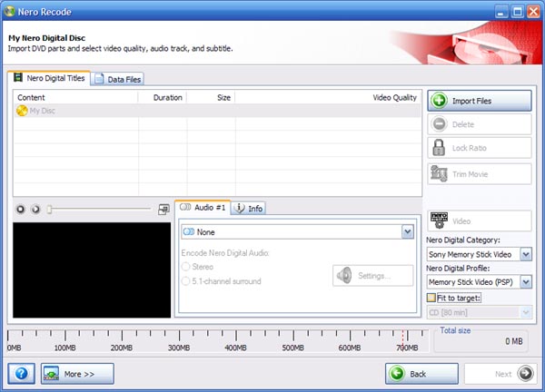The image size is (545, 392).
Task: Maximize the Nero Recode window
Action: point(517,12)
